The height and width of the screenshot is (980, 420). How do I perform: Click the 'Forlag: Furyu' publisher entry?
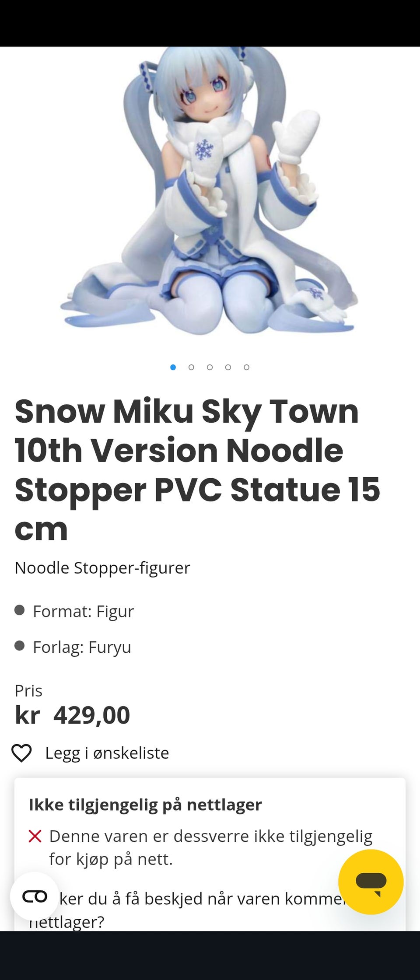coord(82,647)
